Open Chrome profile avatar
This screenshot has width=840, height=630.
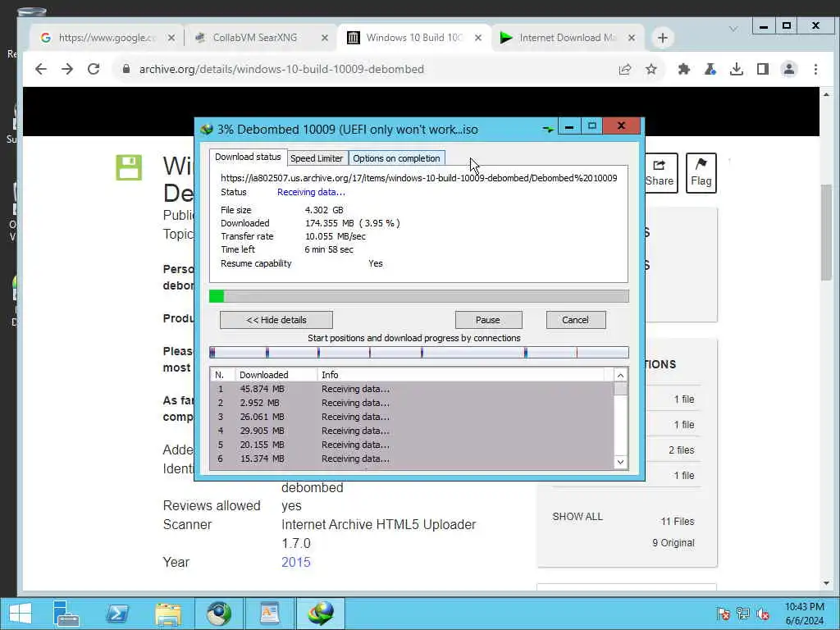[789, 69]
